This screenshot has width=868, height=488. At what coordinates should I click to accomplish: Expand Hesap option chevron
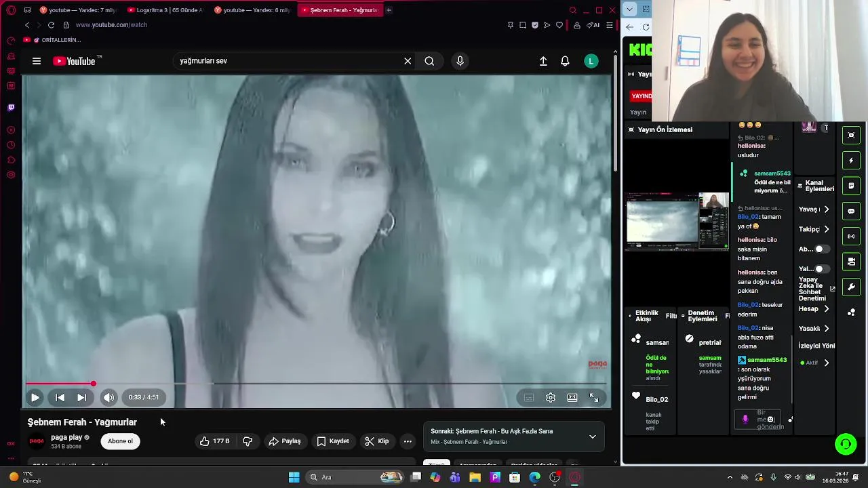(826, 309)
